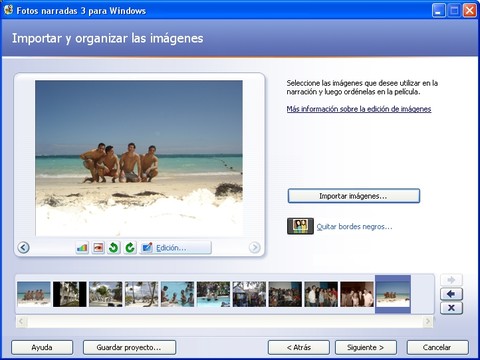Click Guardar proyecto button
This screenshot has width=480, height=360.
click(129, 347)
